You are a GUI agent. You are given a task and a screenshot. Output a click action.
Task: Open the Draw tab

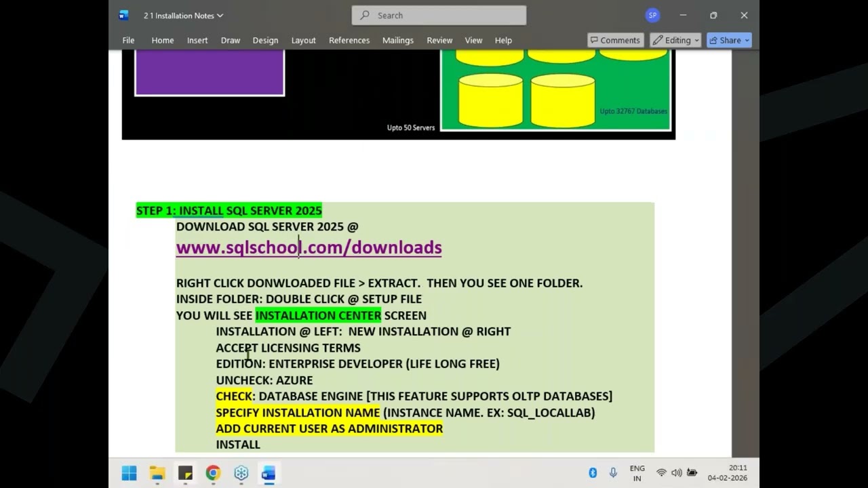coord(231,40)
